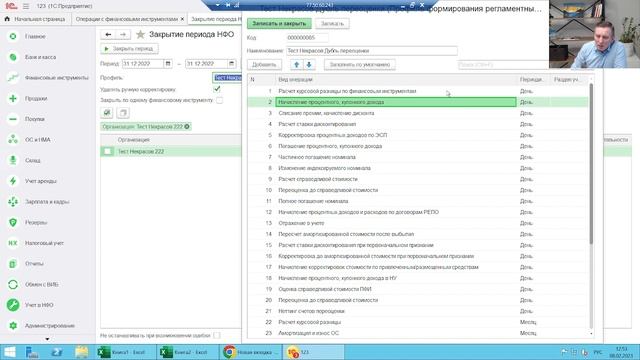
Task: Click the uncheck-all organizations icon
Action: (x=123, y=113)
